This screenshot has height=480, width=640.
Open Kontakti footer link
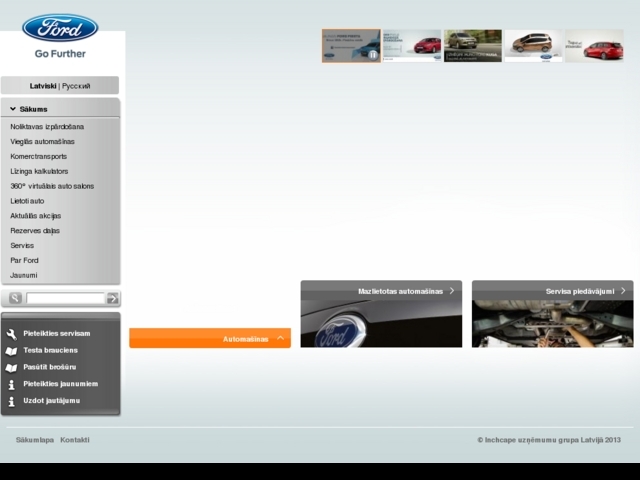pos(75,440)
